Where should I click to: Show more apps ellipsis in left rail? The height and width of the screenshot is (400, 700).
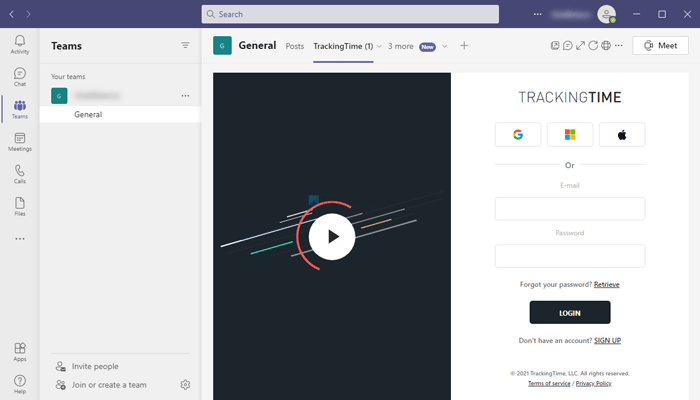tap(20, 239)
